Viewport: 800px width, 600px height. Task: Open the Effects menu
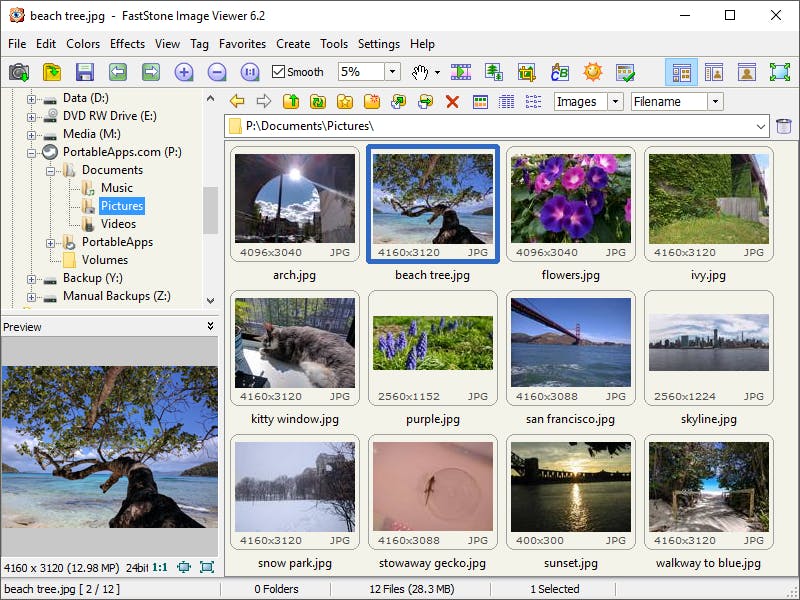tap(127, 44)
